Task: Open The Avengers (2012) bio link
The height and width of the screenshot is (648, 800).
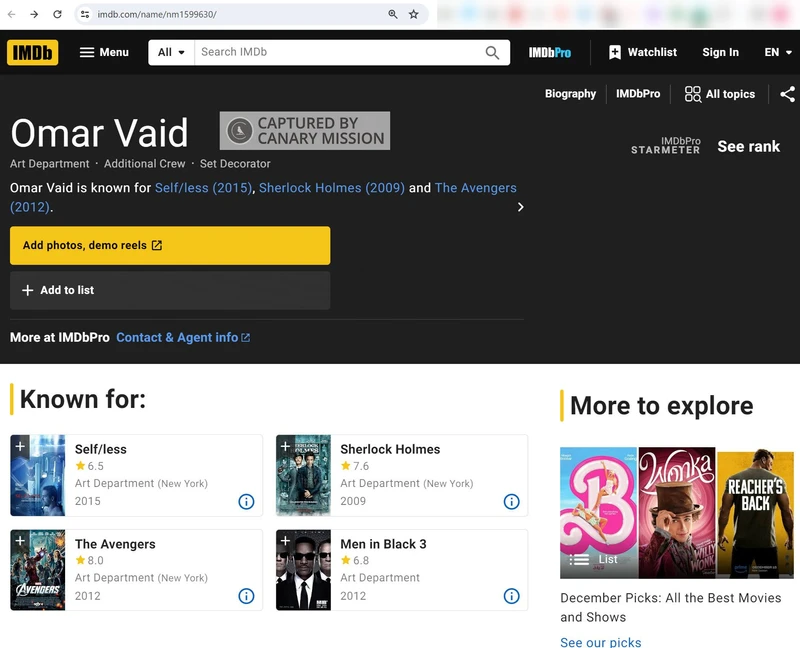Action: point(476,188)
